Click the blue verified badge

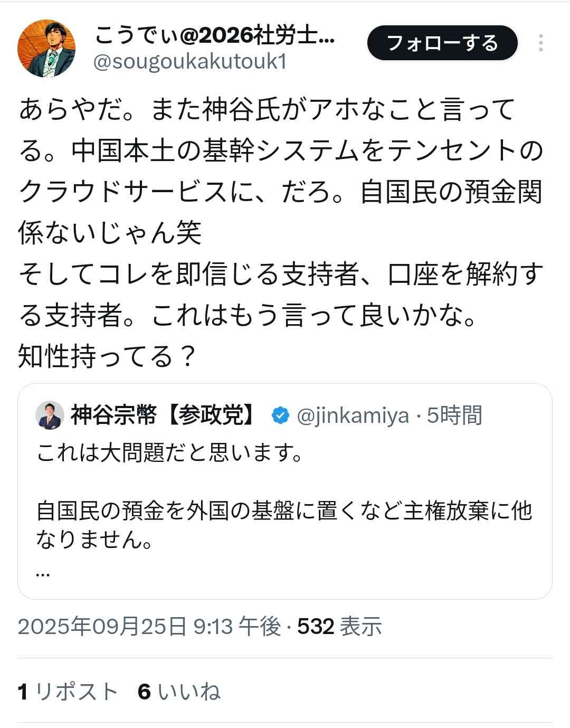point(280,416)
